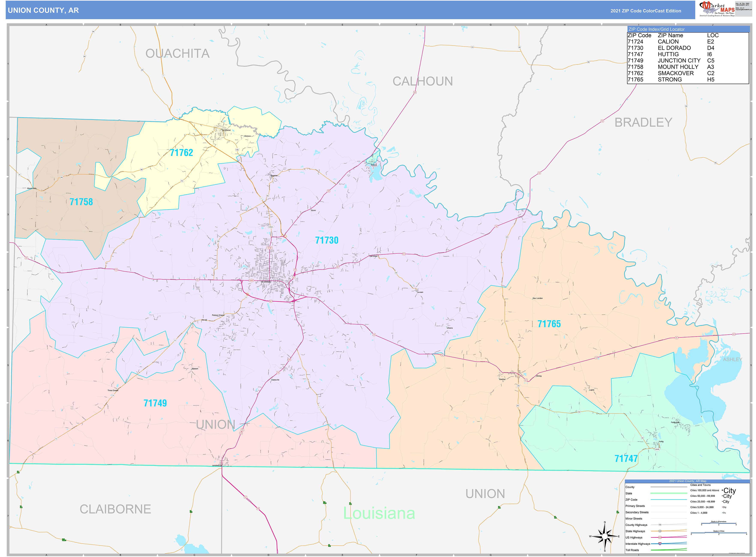
Task: Click the UNION label beside Louisiana text
Action: pos(485,494)
